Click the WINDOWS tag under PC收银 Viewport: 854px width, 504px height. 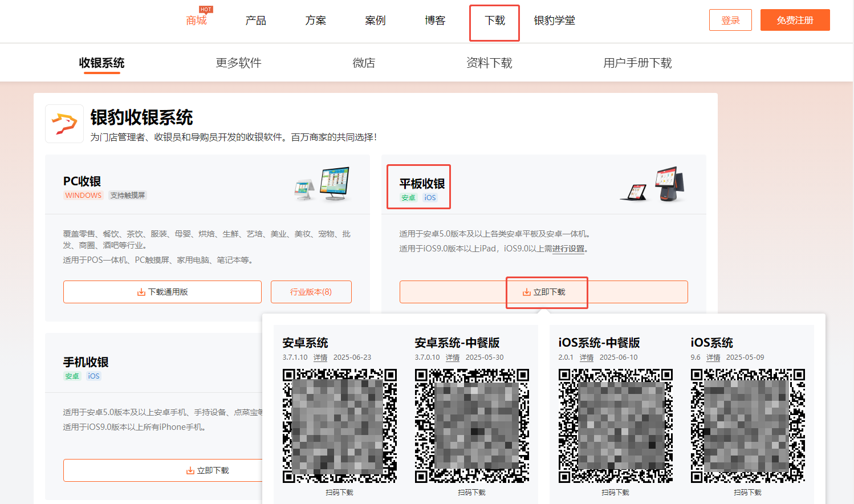(x=83, y=196)
